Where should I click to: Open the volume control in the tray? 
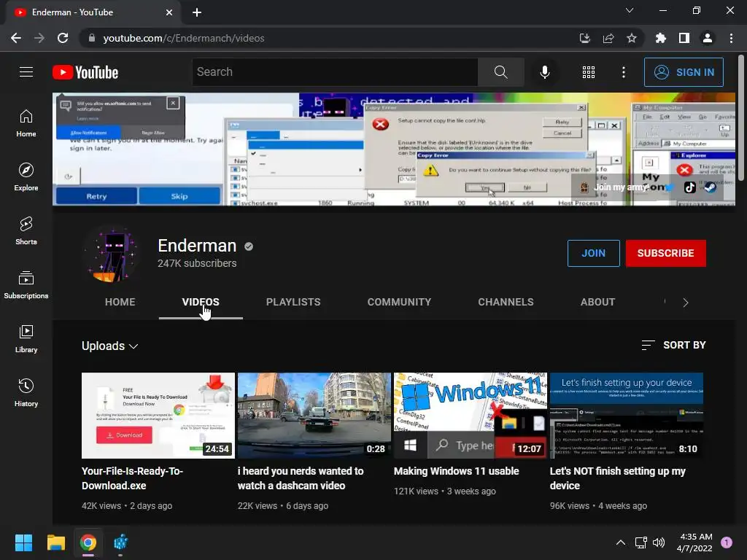pyautogui.click(x=659, y=542)
